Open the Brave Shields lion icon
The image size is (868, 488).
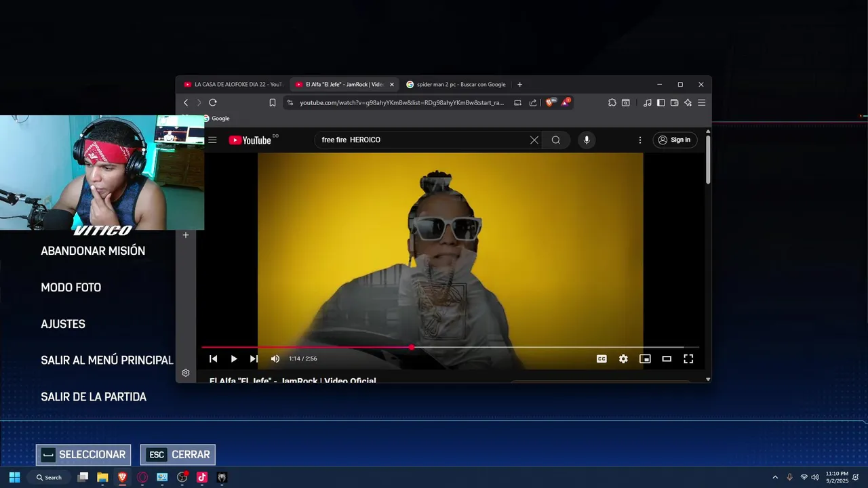pyautogui.click(x=550, y=102)
